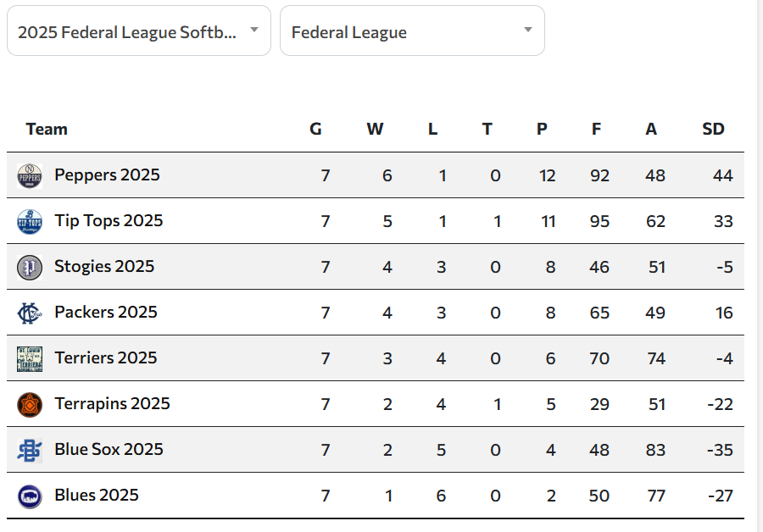Click the Blue Sox 2025 team logo
763x532 pixels.
(30, 450)
